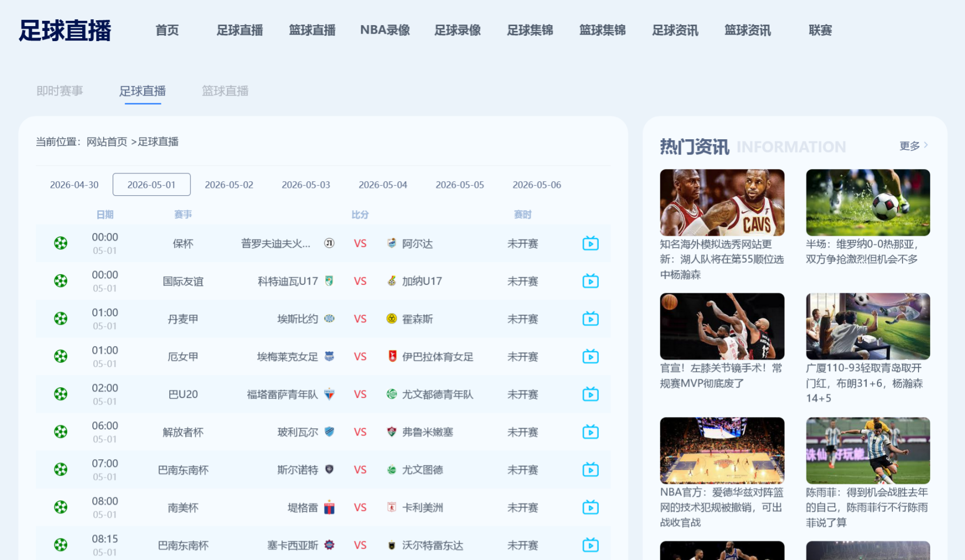The width and height of the screenshot is (965, 560).
Task: Click the football icon in the 厄女甲 row
Action: click(61, 356)
